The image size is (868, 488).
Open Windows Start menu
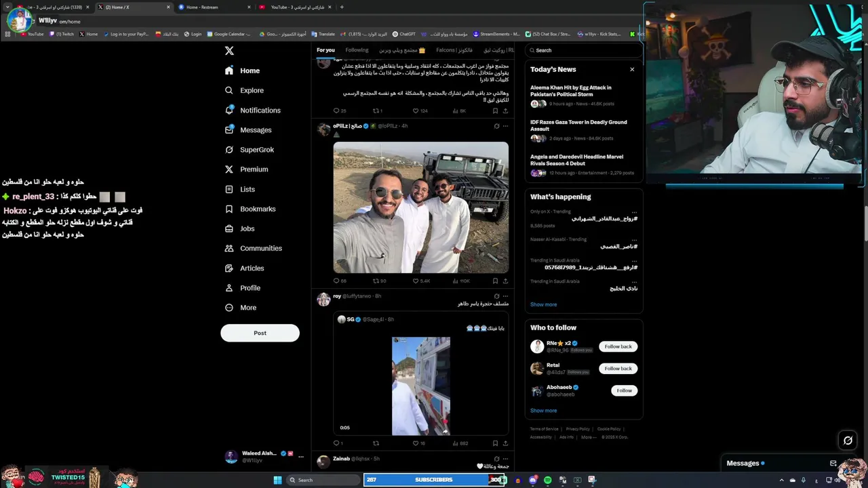click(x=277, y=480)
